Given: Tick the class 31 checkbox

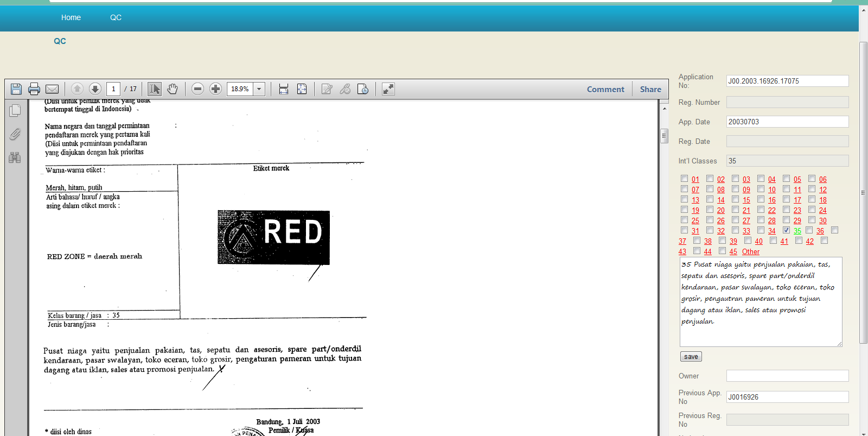Looking at the screenshot, I should (685, 230).
